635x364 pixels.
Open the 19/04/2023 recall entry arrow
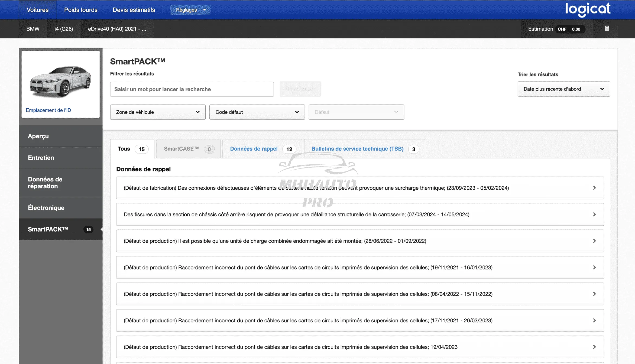[x=594, y=347]
